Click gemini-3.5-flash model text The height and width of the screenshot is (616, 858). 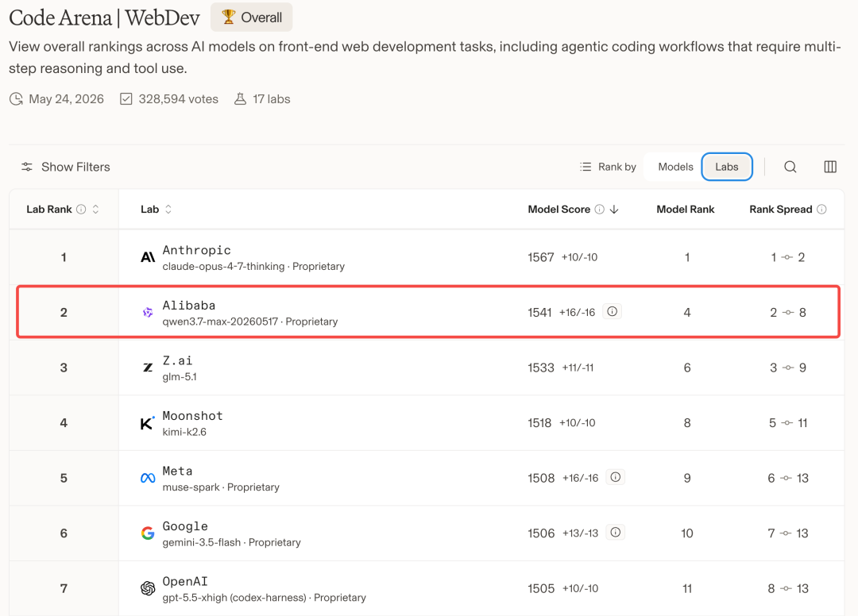coord(201,543)
